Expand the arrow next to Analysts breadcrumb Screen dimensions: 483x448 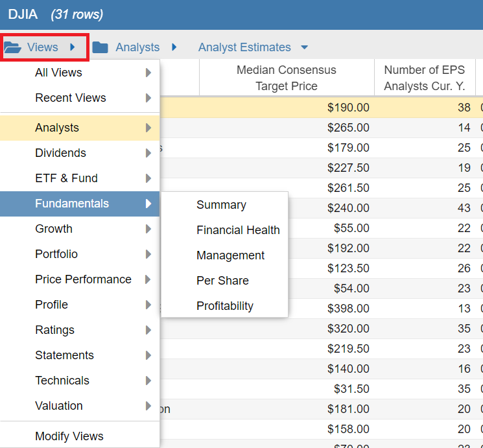point(174,47)
